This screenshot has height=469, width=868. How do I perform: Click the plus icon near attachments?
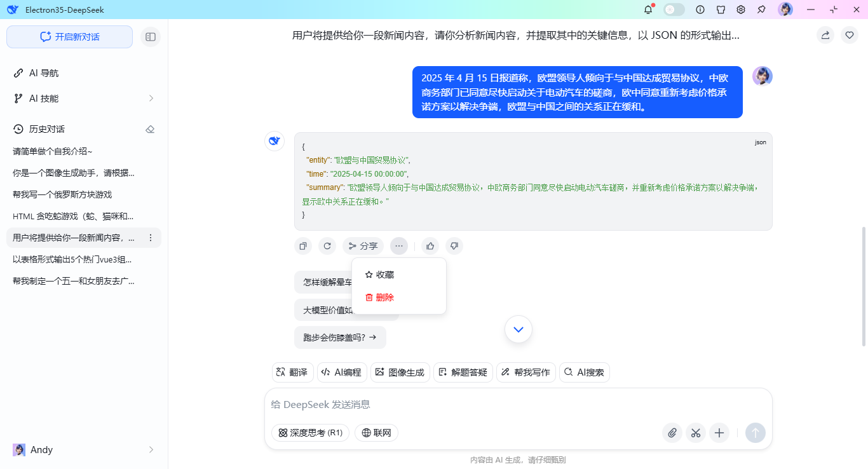(x=719, y=433)
